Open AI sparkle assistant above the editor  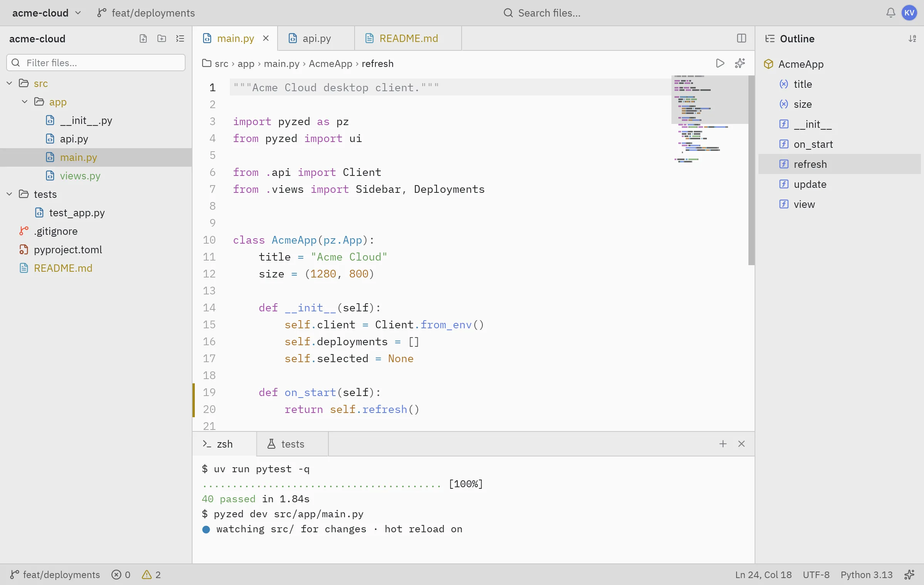pyautogui.click(x=740, y=63)
